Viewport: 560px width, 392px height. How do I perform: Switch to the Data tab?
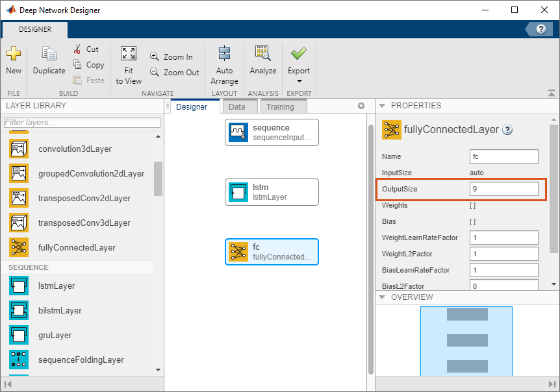[237, 107]
